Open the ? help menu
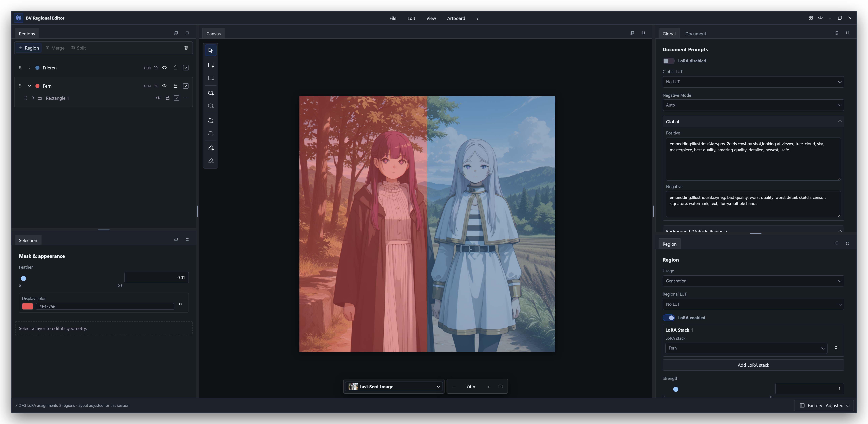Viewport: 868px width, 424px height. click(x=477, y=18)
